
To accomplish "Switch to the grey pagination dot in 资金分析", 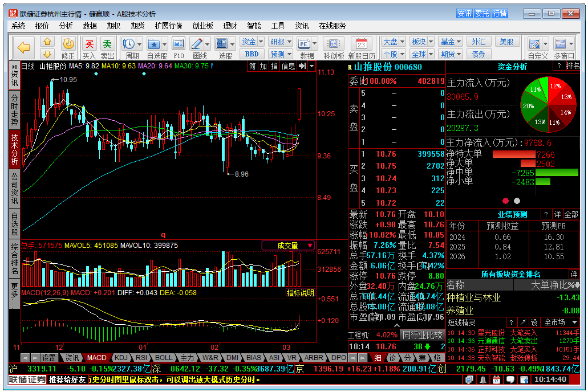I will (x=517, y=201).
